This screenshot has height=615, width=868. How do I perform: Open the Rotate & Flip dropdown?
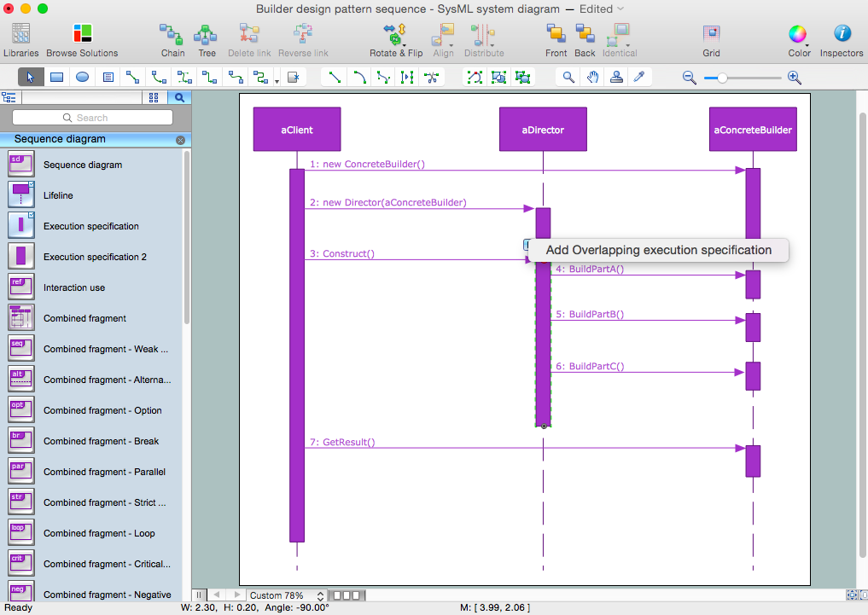click(x=396, y=39)
